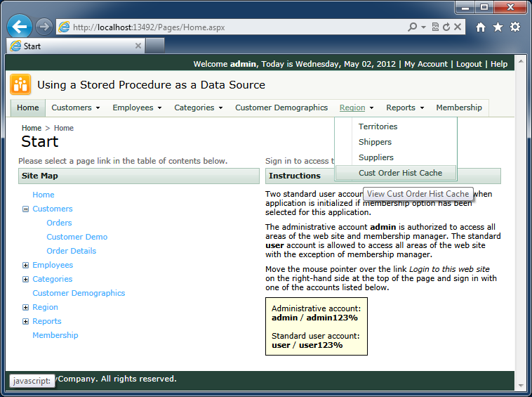
Task: Open the Order Details link in Site Map
Action: pos(72,251)
